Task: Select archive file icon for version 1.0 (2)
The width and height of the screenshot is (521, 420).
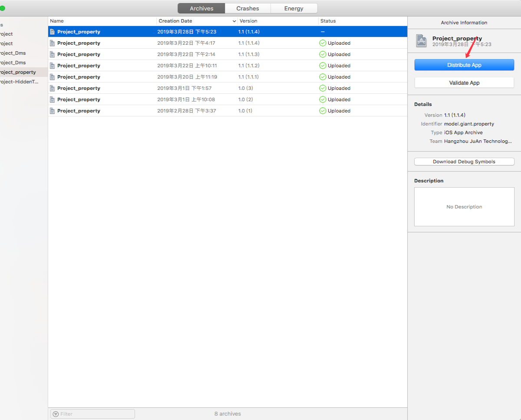Action: [x=53, y=99]
